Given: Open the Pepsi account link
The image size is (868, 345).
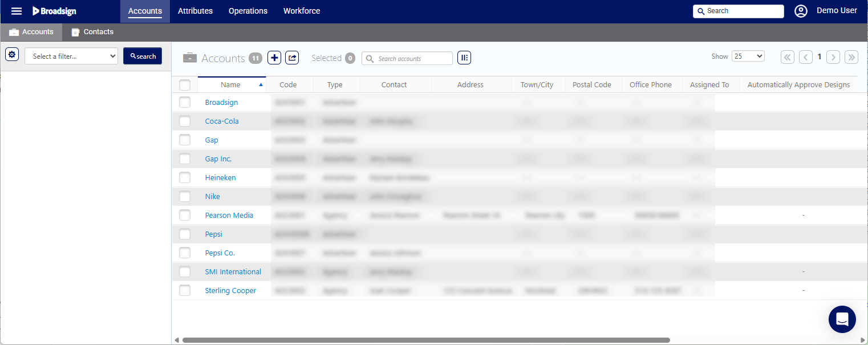Looking at the screenshot, I should tap(214, 234).
